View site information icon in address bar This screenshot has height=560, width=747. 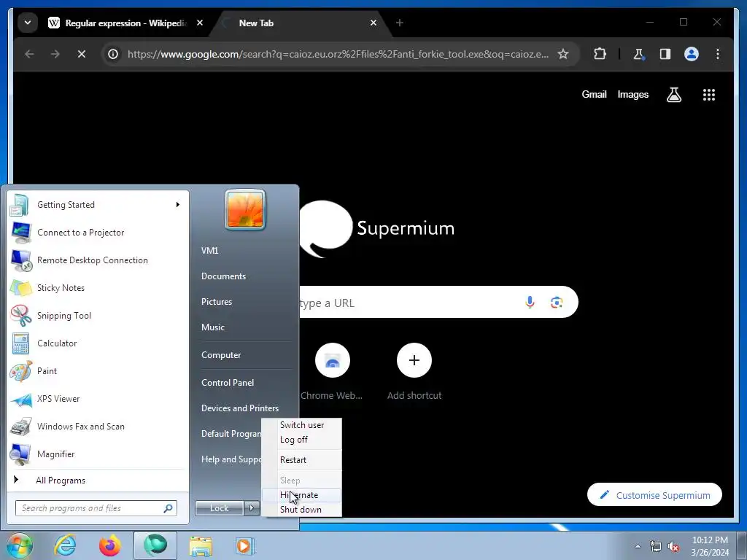coord(113,54)
